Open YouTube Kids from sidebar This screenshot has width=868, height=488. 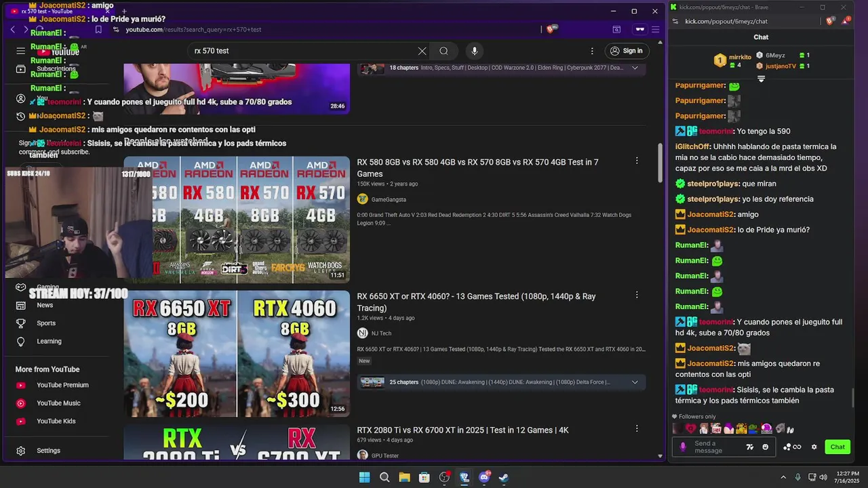tap(56, 422)
